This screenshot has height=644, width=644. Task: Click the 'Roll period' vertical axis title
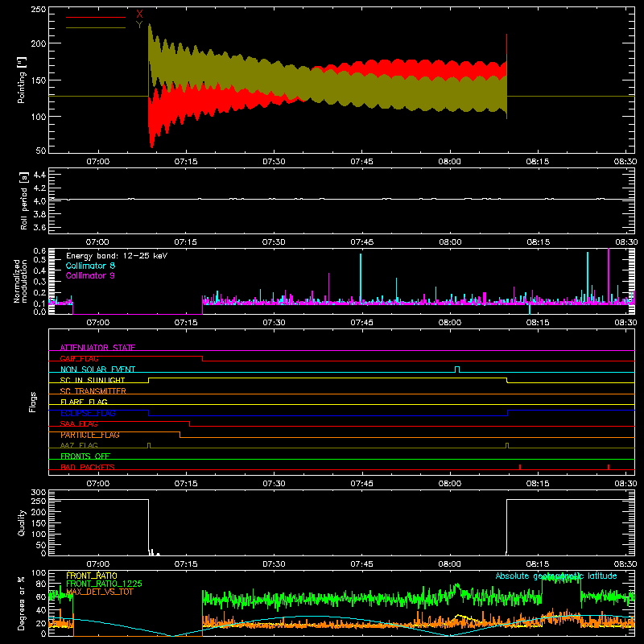23,201
